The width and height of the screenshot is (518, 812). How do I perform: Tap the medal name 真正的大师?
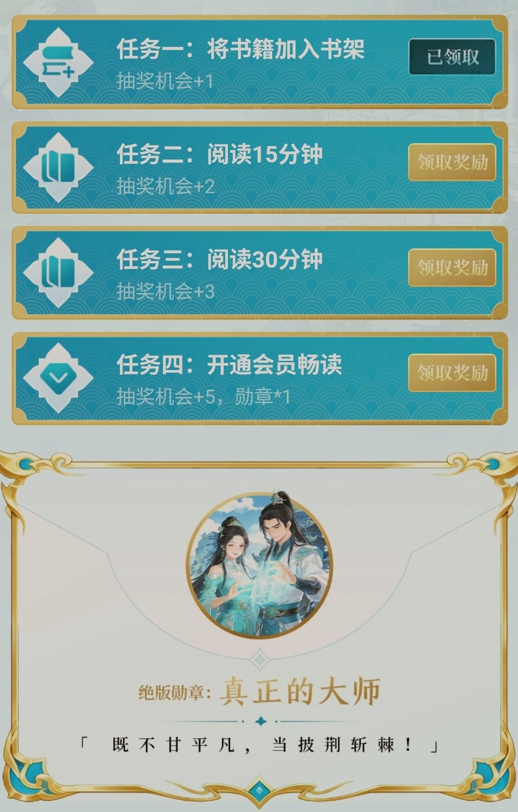[x=301, y=692]
